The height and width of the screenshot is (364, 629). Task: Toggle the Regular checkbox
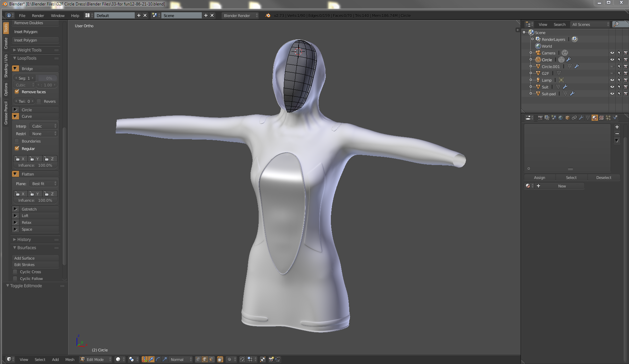[x=17, y=148]
